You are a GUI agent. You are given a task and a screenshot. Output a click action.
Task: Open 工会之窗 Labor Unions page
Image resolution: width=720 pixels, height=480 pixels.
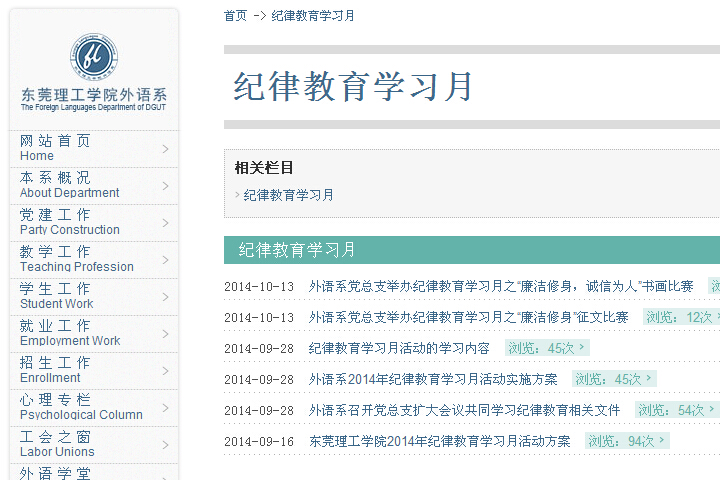point(57,444)
